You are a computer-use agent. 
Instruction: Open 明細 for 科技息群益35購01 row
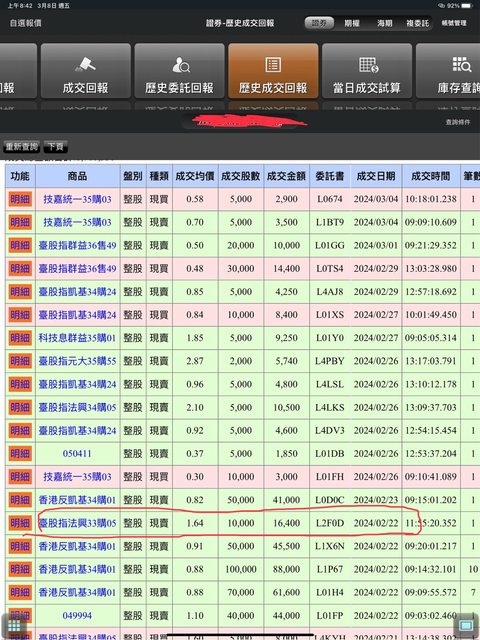tap(20, 338)
